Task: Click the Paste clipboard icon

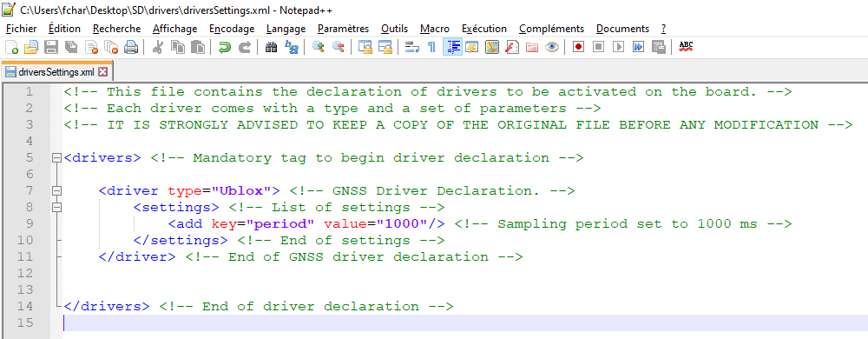Action: pyautogui.click(x=197, y=47)
